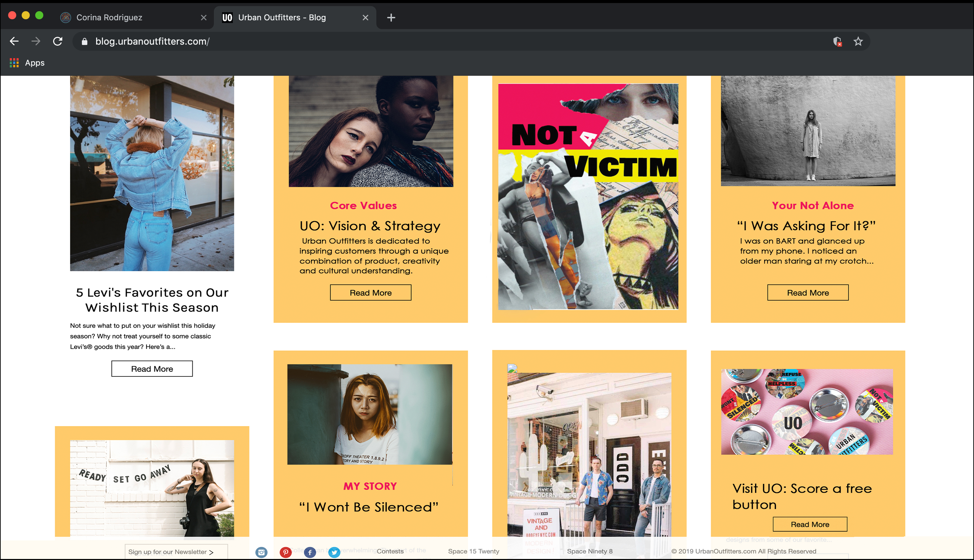Go back to previous page
The height and width of the screenshot is (560, 974).
point(14,42)
